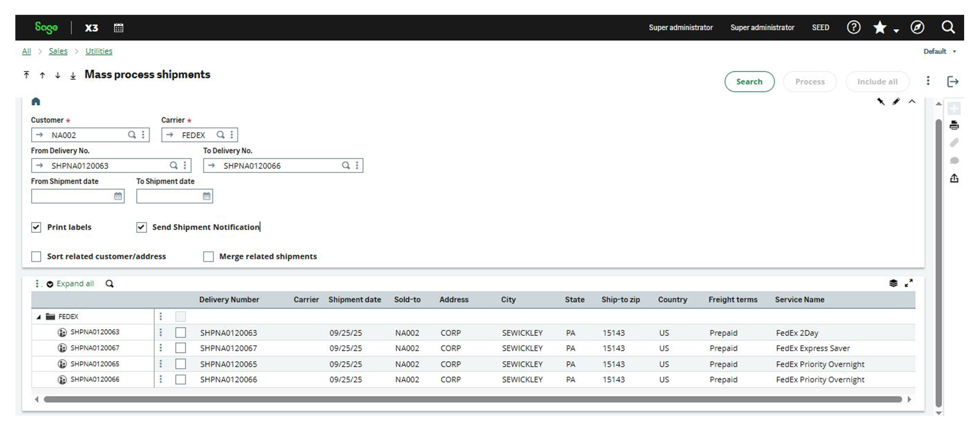Viewport: 980px width, 430px height.
Task: Open the compass navigation icon
Action: click(x=917, y=28)
